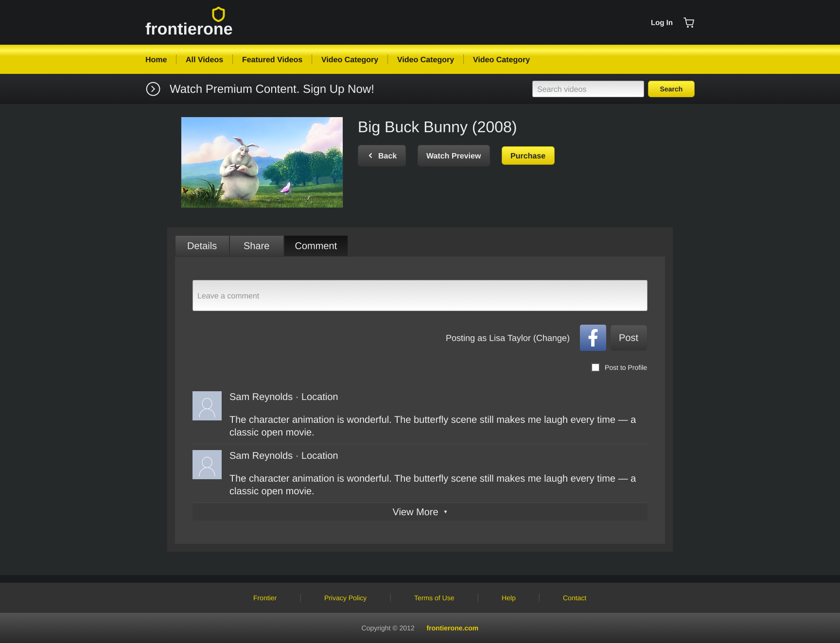This screenshot has height=643, width=840.
Task: Click the Log In link
Action: click(662, 22)
